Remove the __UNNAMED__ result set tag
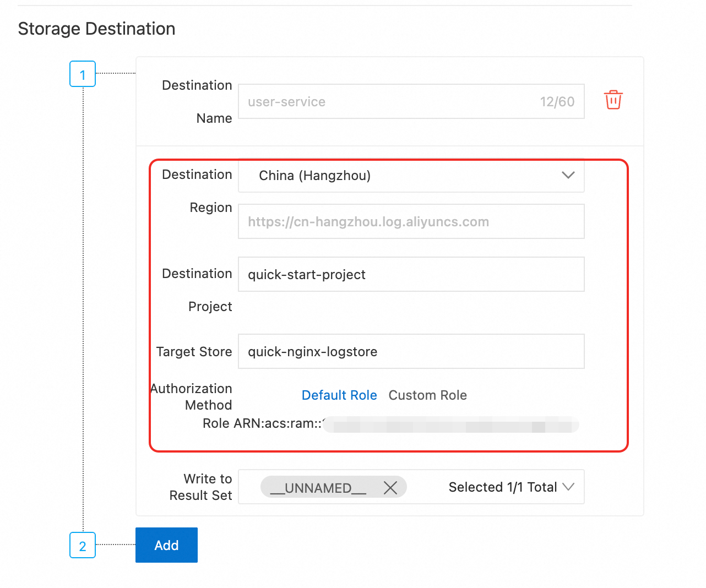The image size is (706, 588). [x=390, y=488]
